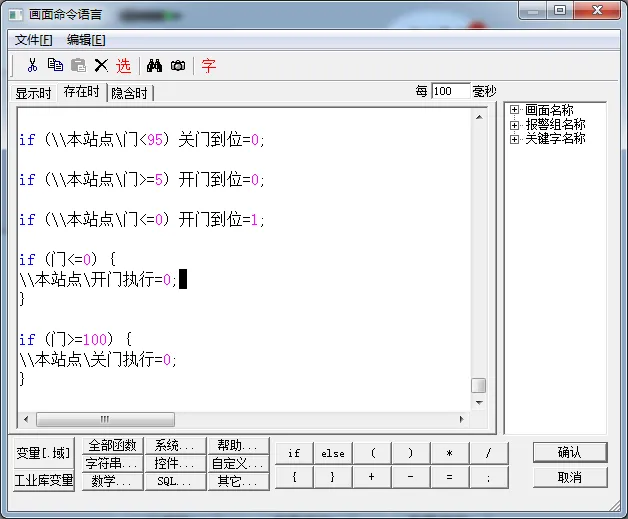Switch to the 显示时 tab

click(x=33, y=93)
